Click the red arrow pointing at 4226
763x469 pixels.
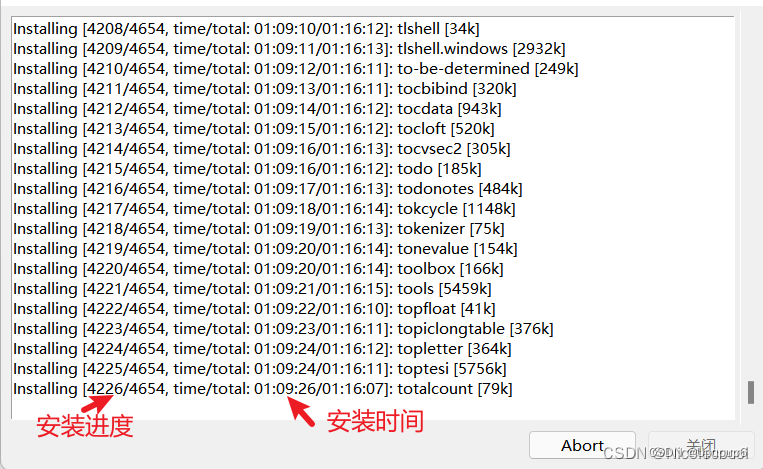click(99, 403)
